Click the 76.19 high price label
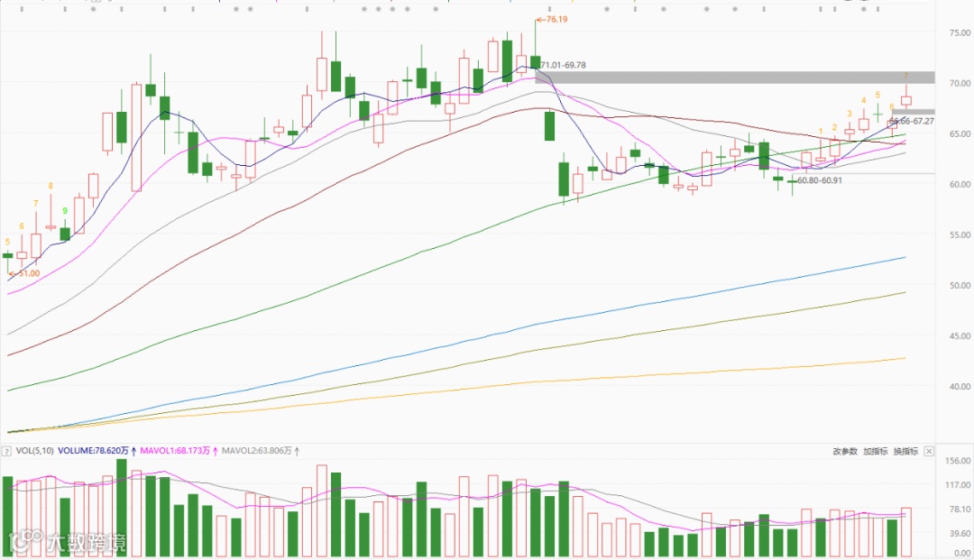974x560 pixels. click(x=556, y=19)
